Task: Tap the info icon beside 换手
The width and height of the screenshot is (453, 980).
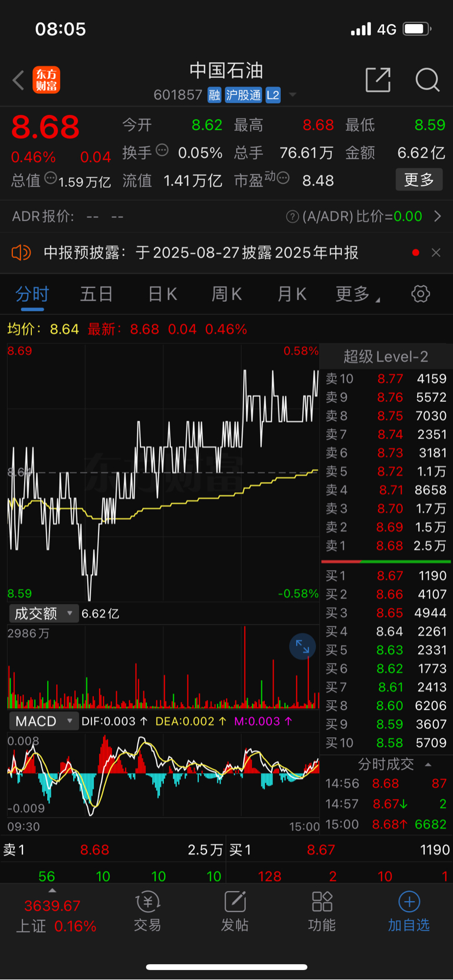Action: 162,150
